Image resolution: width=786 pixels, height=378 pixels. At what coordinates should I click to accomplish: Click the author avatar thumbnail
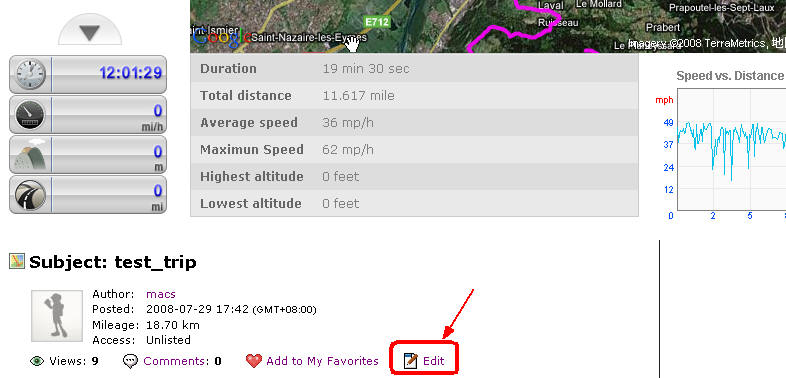(57, 316)
